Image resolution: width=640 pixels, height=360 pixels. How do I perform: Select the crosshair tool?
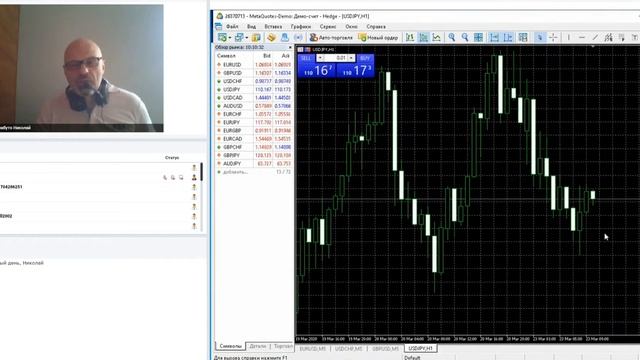553,38
